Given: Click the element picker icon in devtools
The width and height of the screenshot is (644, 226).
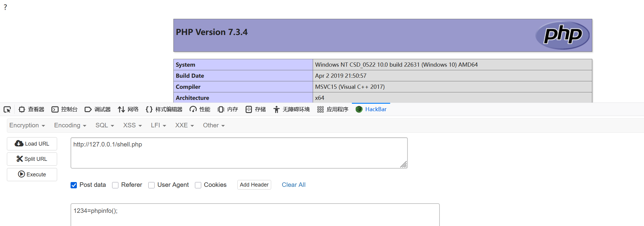Looking at the screenshot, I should (7, 109).
